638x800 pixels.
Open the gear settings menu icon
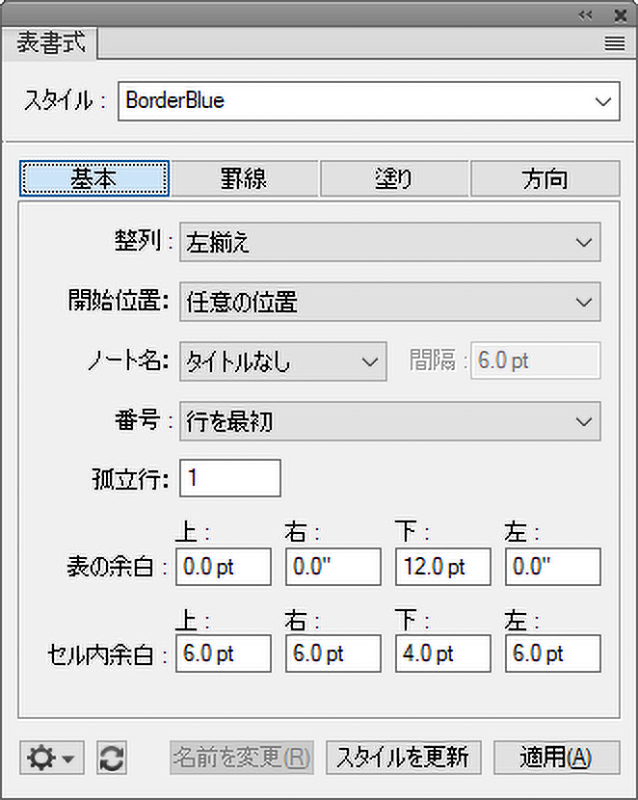51,758
